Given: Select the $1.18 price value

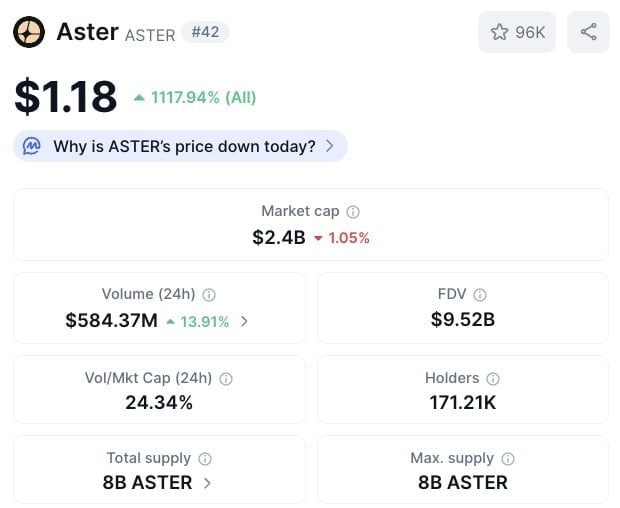Looking at the screenshot, I should 66,96.
